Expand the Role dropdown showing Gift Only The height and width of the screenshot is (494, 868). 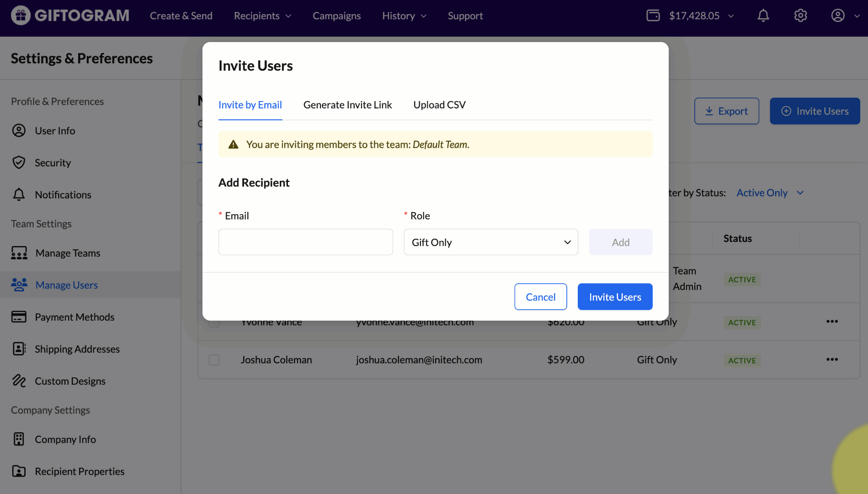click(x=491, y=242)
